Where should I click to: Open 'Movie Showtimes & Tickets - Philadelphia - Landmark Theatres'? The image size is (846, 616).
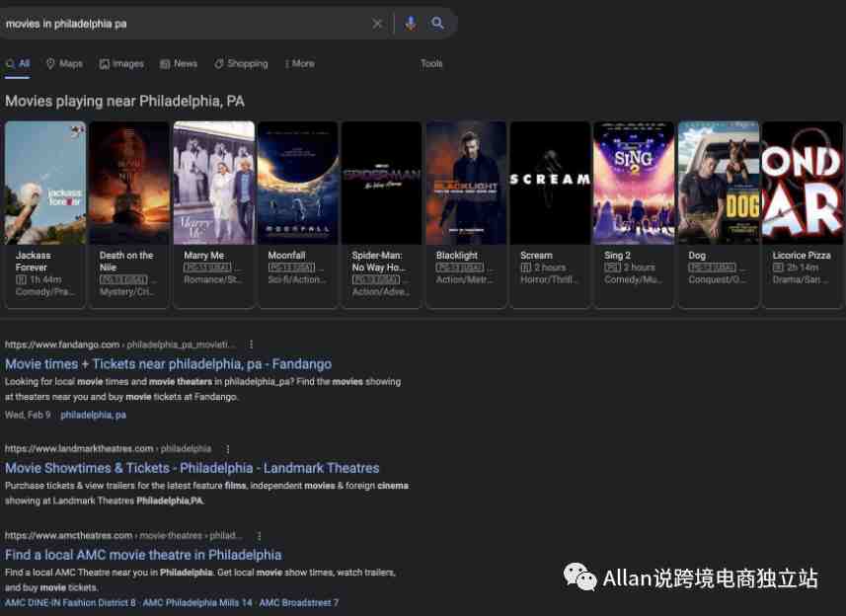192,468
